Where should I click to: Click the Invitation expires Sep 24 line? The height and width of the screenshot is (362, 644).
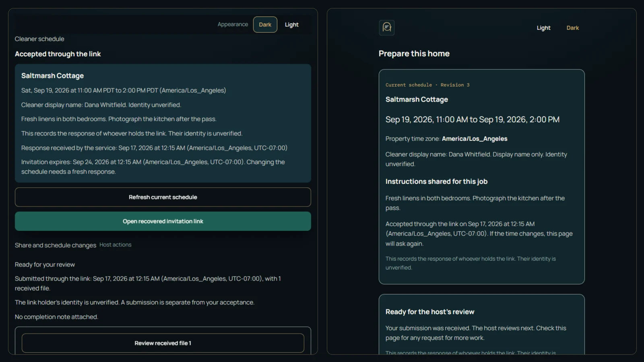[153, 167]
